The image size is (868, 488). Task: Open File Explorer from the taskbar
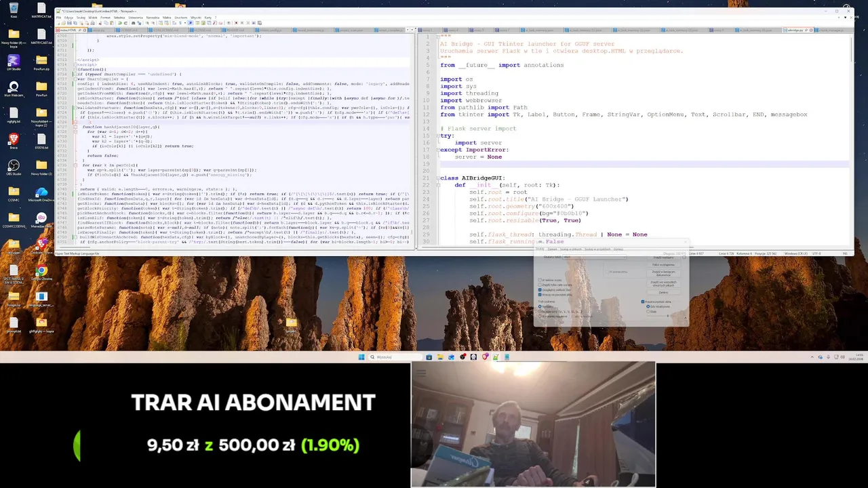tap(440, 357)
